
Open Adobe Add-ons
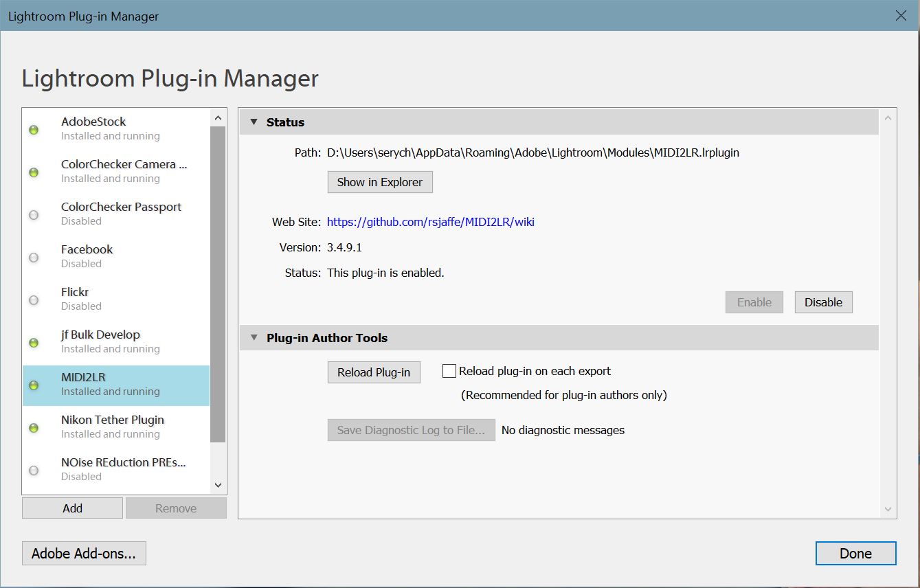tap(84, 554)
